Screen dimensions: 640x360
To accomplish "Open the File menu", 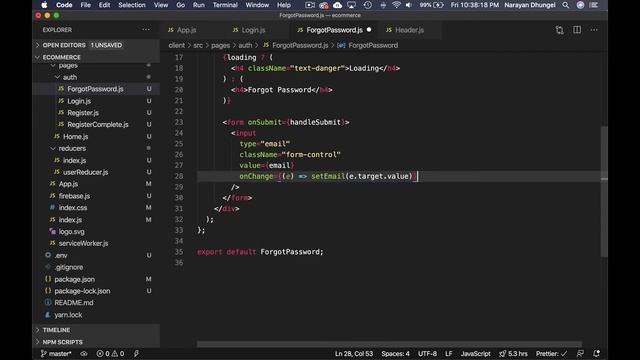I will [86, 5].
